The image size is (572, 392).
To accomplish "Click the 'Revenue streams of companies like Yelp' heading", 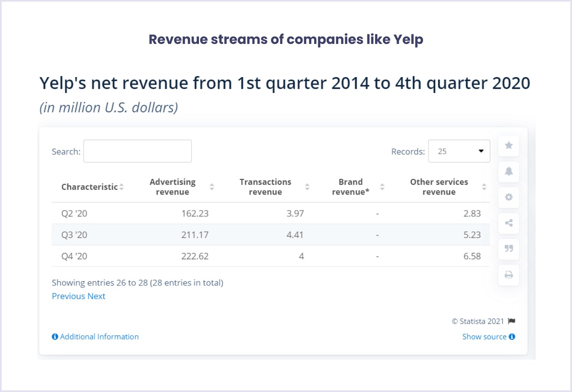I will 286,39.
